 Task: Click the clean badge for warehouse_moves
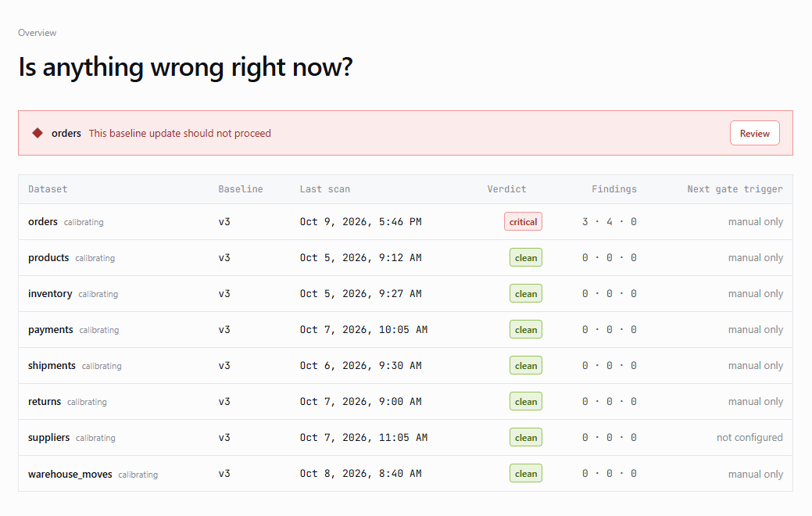tap(526, 474)
